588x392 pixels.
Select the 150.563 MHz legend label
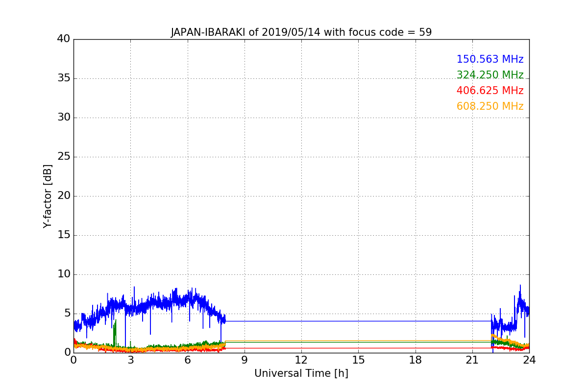click(x=490, y=59)
